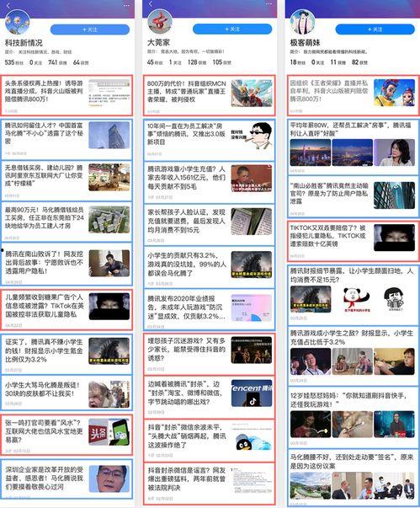This screenshot has height=508, width=420.
Task: Open article 埋怨孩子沉迷游戏
Action: coord(209,354)
